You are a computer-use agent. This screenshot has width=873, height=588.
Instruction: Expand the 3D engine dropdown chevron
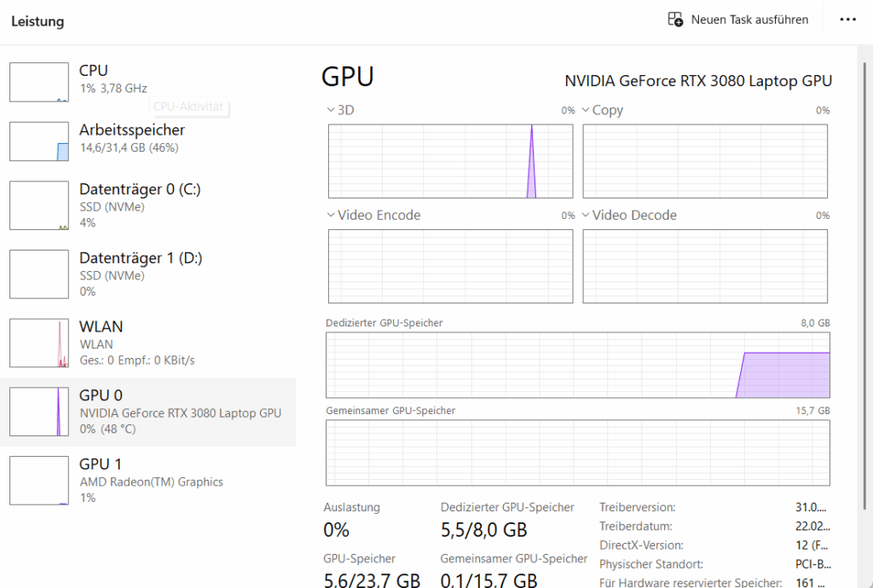(331, 110)
